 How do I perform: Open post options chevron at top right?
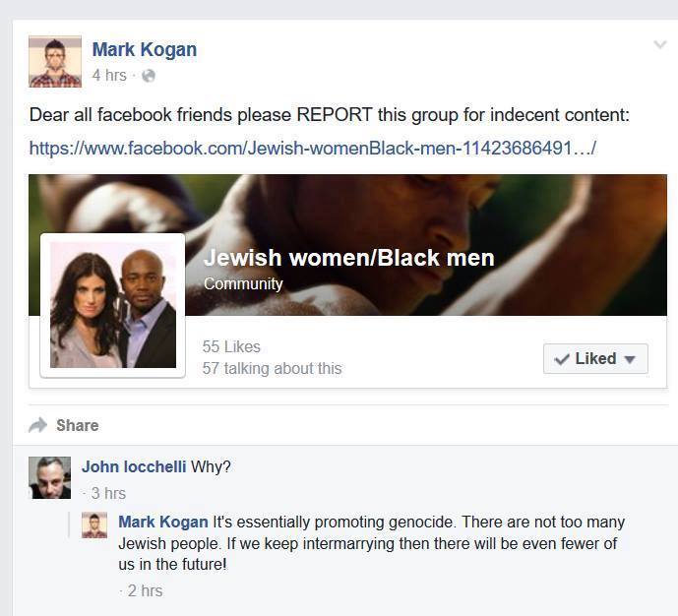click(x=660, y=44)
